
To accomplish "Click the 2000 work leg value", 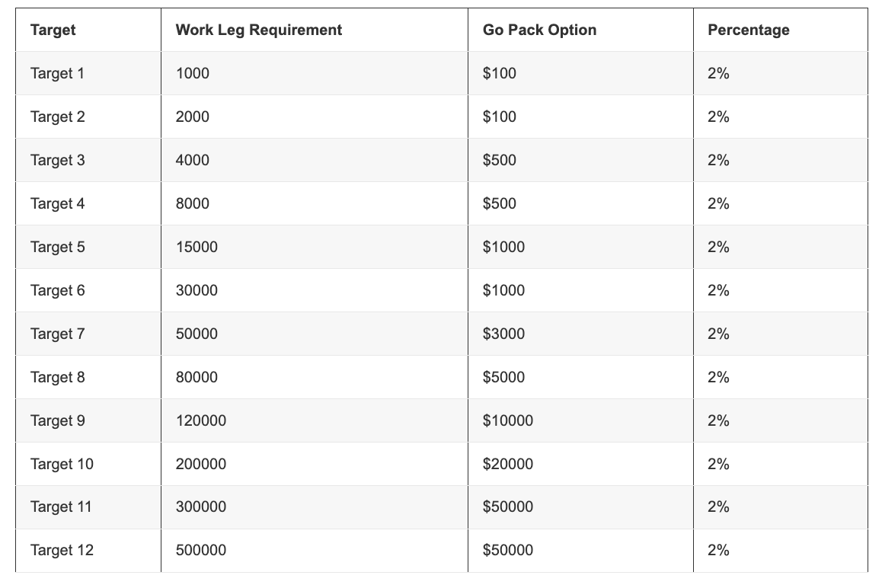I will [x=193, y=117].
